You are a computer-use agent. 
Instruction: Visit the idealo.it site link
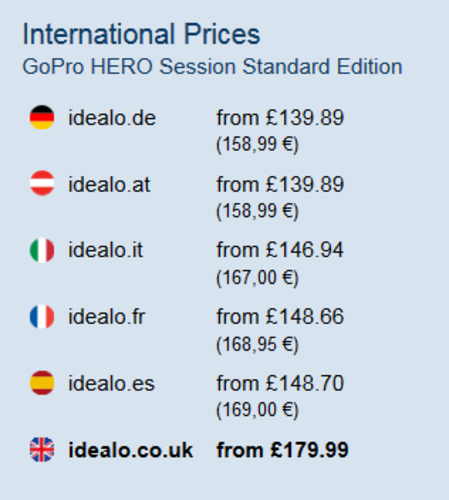(105, 250)
